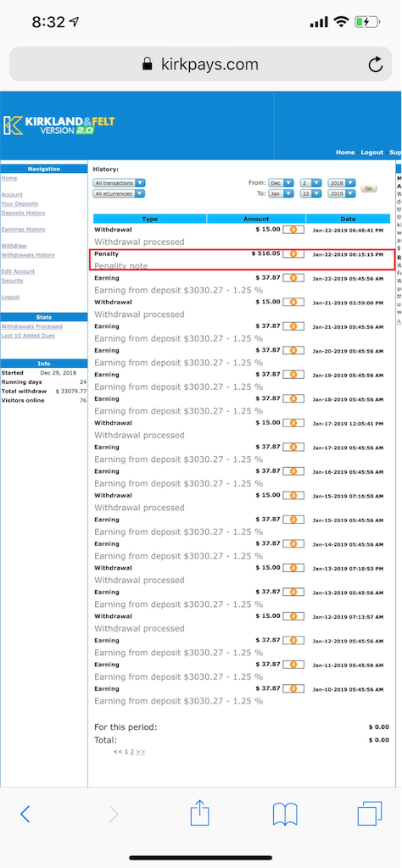Click Bitcoin icon on Jan-20 earning row

pyautogui.click(x=293, y=350)
